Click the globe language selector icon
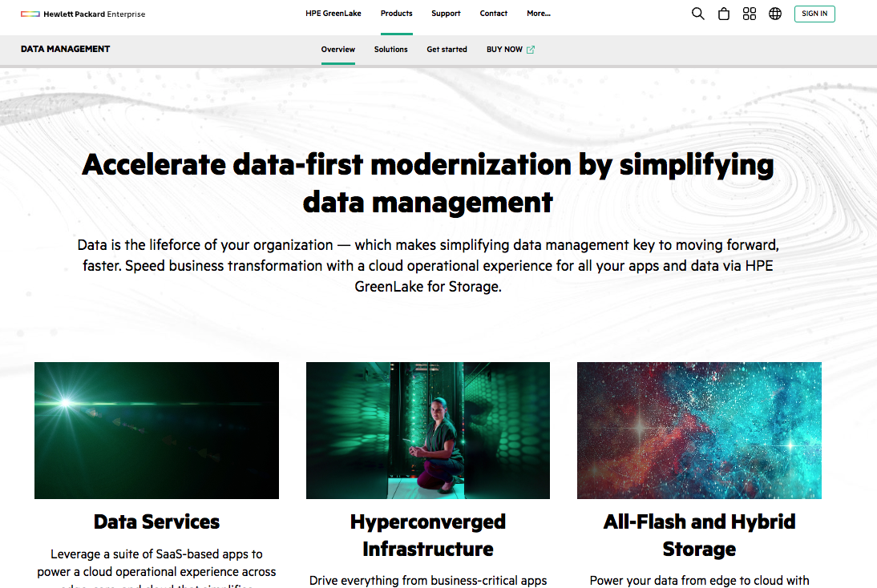Image resolution: width=877 pixels, height=588 pixels. (775, 14)
